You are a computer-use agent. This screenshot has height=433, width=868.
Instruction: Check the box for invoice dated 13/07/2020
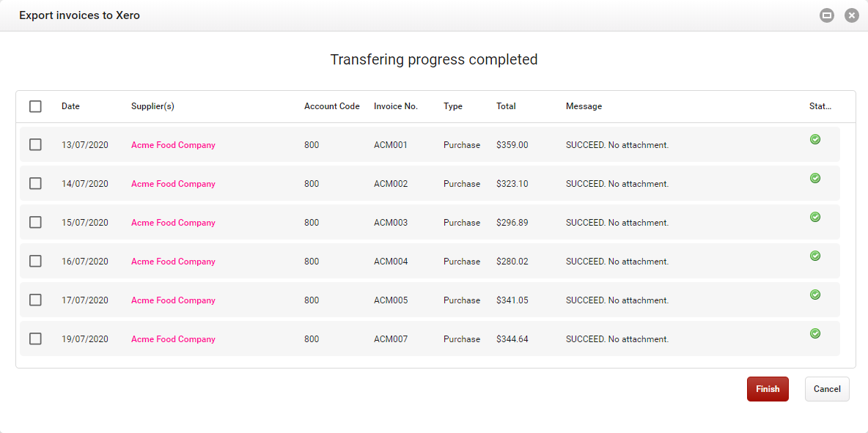click(x=35, y=145)
